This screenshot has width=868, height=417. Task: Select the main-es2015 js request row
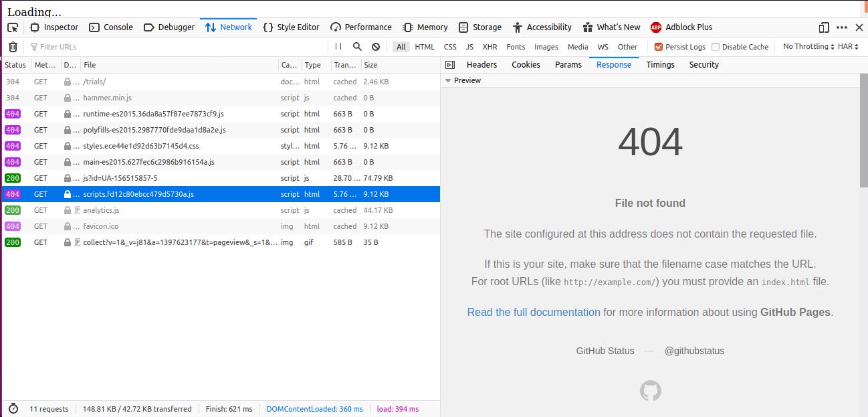[x=221, y=162]
